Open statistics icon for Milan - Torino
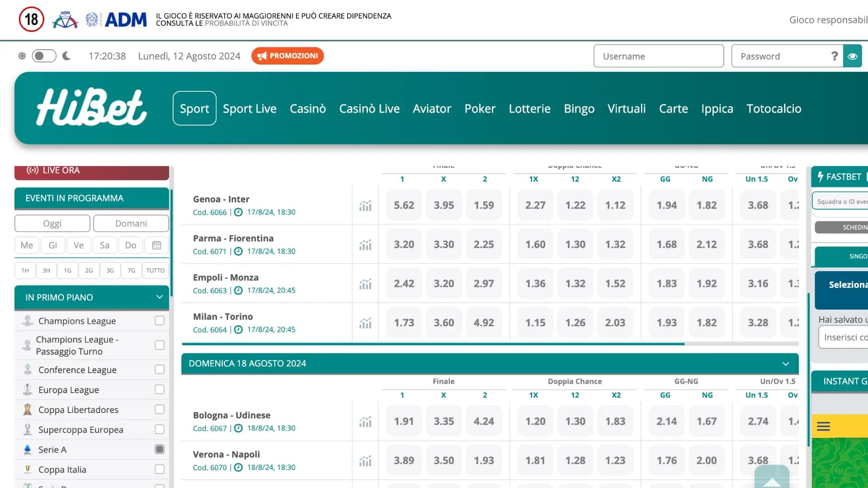 pyautogui.click(x=365, y=323)
